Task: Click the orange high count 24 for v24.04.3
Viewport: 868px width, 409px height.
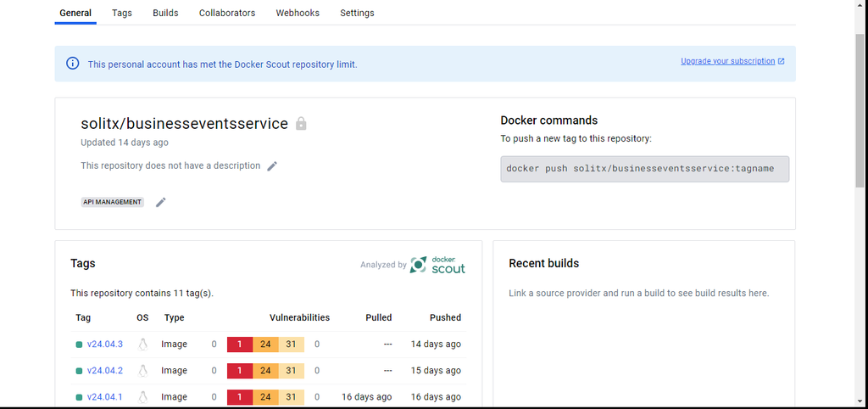Action: click(x=265, y=345)
